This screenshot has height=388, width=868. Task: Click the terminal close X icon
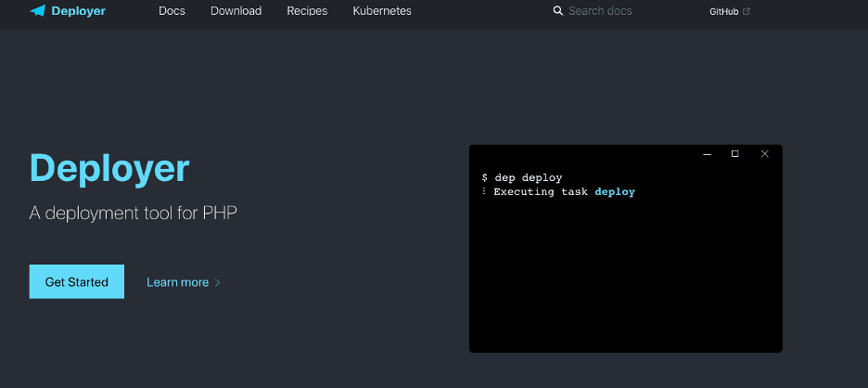pos(764,154)
